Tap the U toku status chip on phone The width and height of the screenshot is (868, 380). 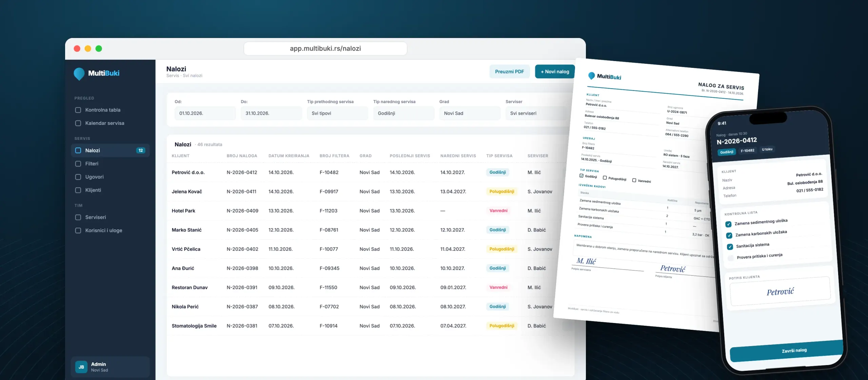pos(767,149)
